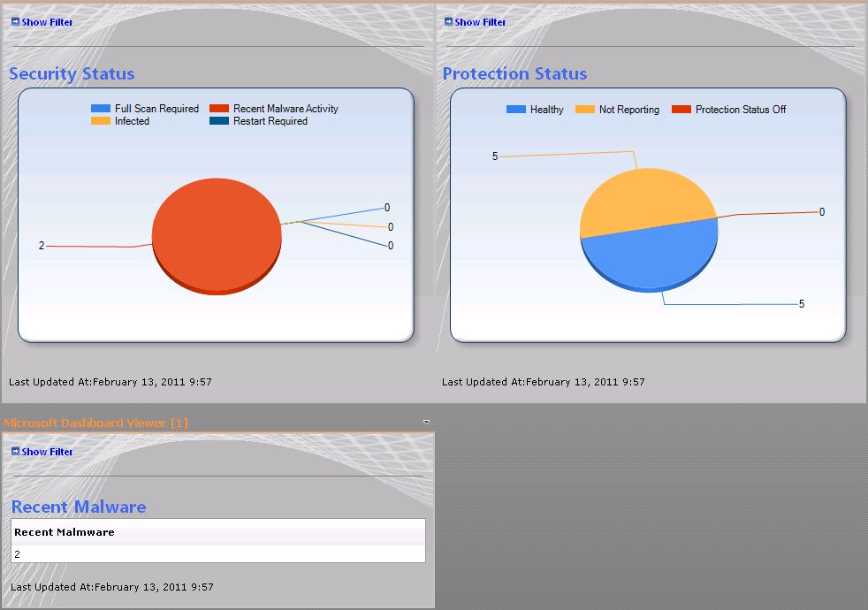This screenshot has height=610, width=868.
Task: Click the Full Scan Required legend swatch
Action: (100, 109)
